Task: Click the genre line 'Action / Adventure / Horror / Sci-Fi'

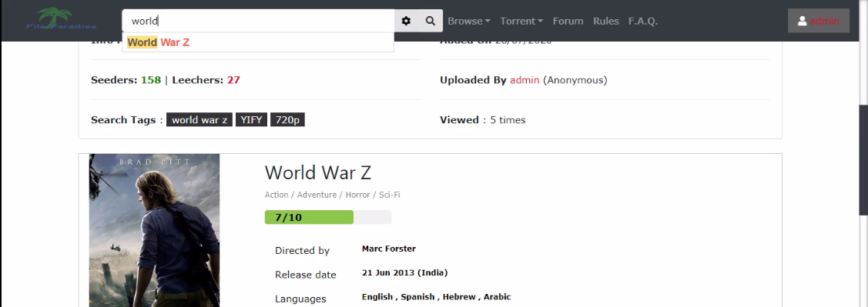Action: [x=332, y=195]
